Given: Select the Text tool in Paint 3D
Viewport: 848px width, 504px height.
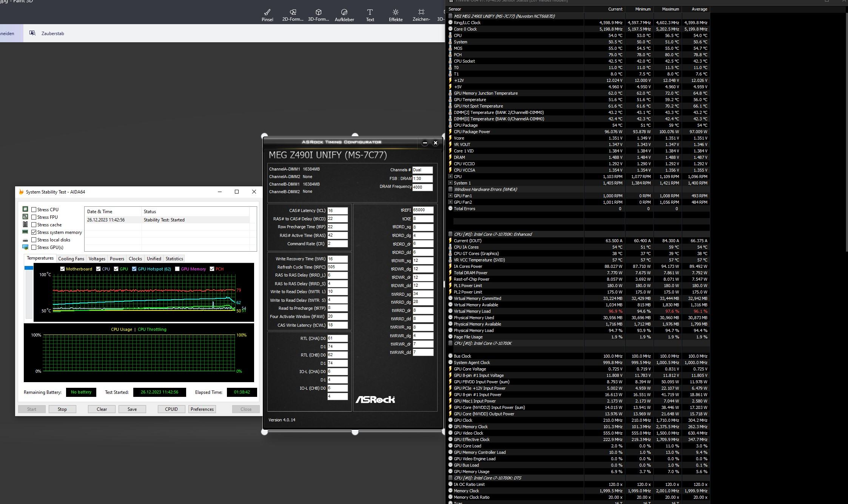Looking at the screenshot, I should pos(370,15).
